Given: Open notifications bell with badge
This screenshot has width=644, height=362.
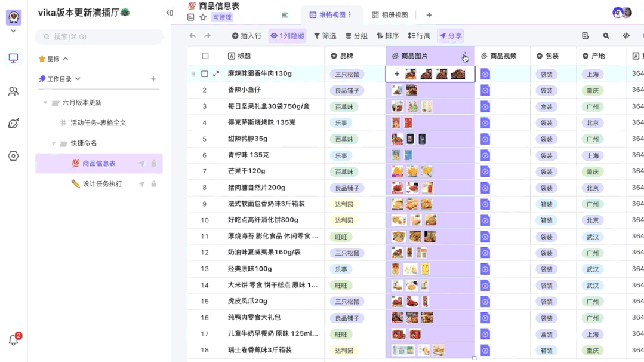Looking at the screenshot, I should point(14,339).
